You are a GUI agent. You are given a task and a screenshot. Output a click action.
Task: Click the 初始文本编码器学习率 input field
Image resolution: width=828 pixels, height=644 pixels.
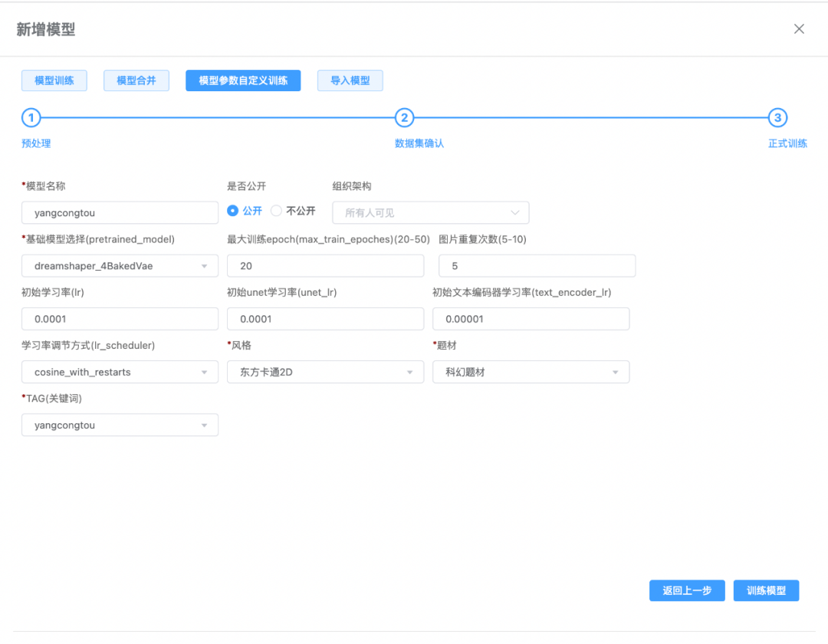point(531,319)
